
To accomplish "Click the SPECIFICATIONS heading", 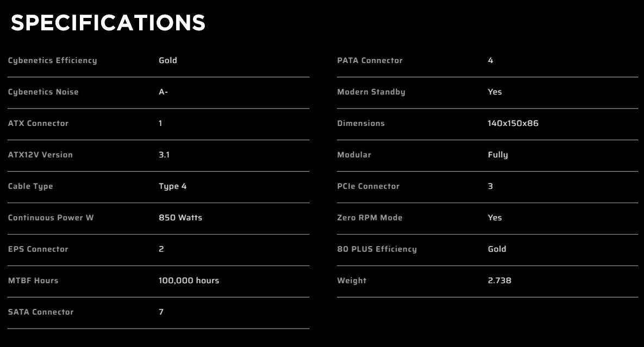I will (x=108, y=23).
